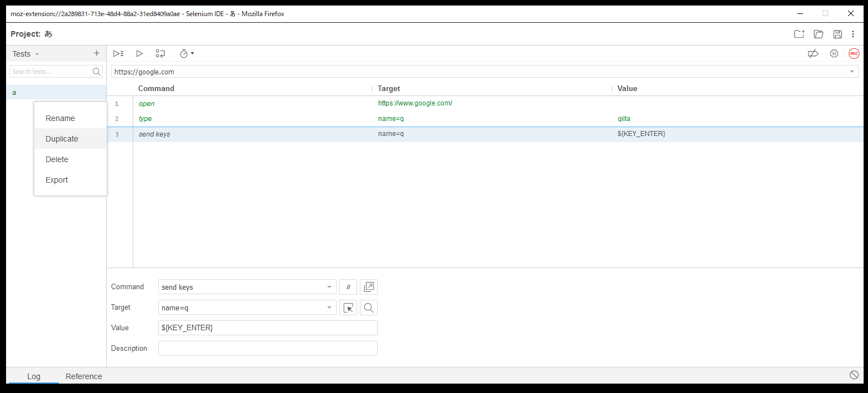
Task: Create new project icon
Action: pos(799,34)
